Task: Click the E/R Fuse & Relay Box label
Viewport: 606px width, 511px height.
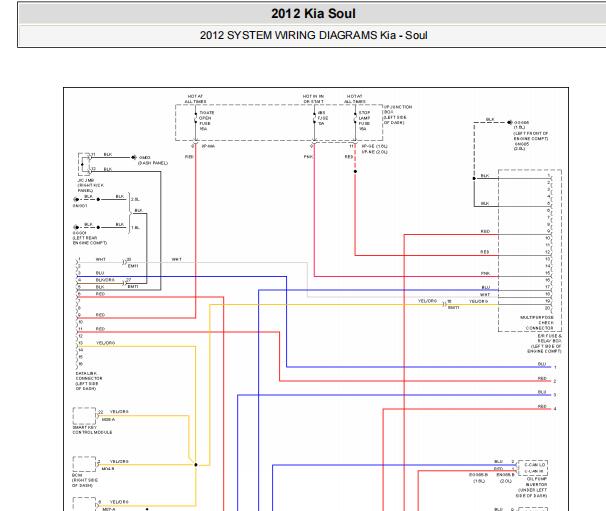Action: 545,344
